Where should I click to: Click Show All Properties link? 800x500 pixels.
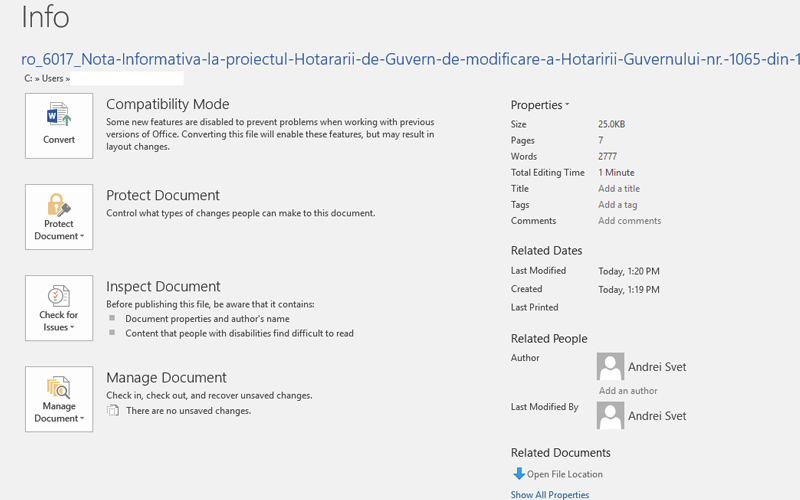point(549,494)
